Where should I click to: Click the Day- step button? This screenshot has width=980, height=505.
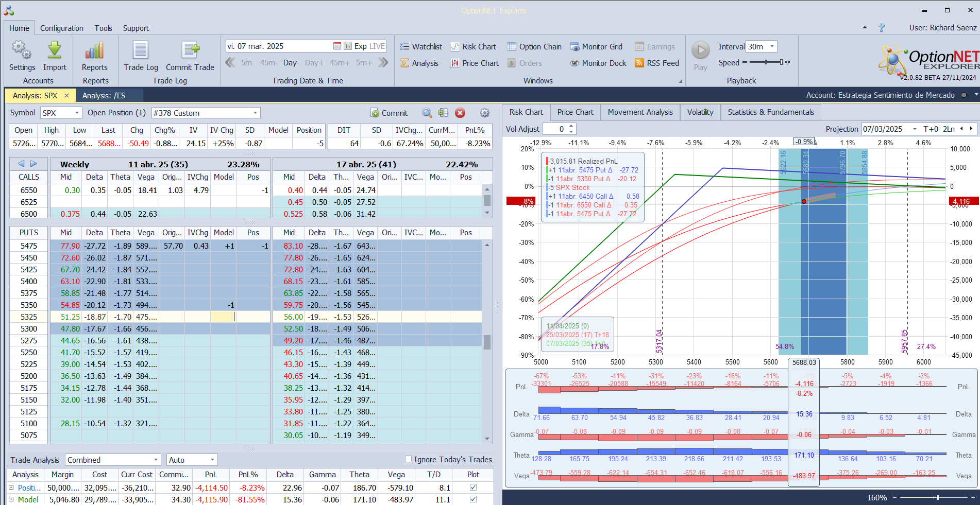coord(291,63)
